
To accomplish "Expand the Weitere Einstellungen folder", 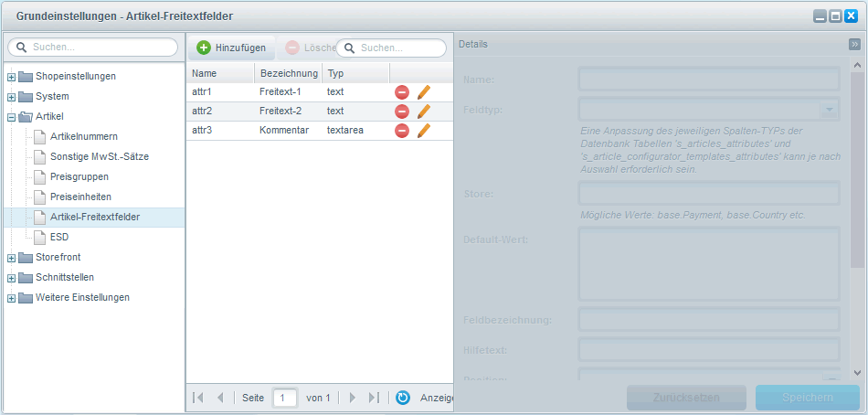I will pos(11,298).
